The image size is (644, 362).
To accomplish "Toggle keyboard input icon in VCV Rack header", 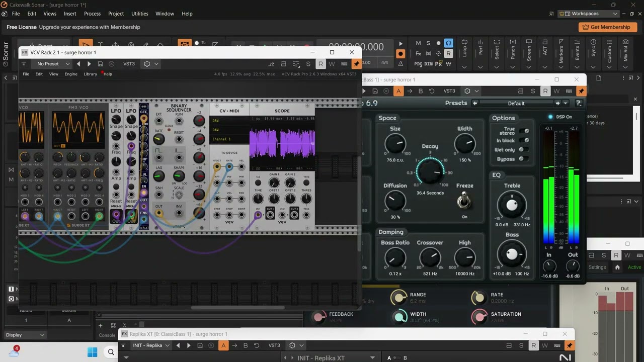I will 344,64.
